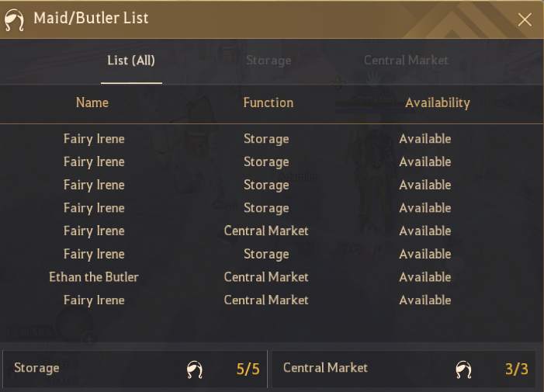This screenshot has height=392, width=544.
Task: Click the Central Market 3/3 summary button
Action: 404,369
